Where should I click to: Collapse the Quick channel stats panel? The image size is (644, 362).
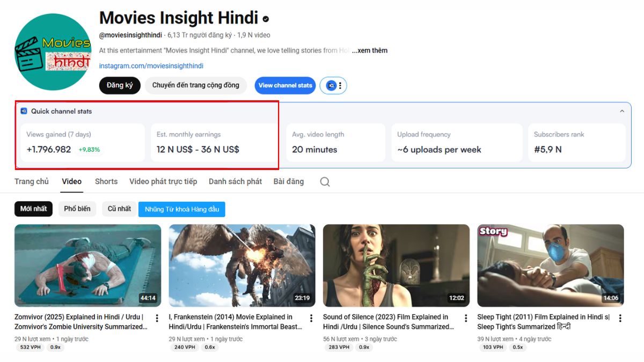tap(622, 110)
